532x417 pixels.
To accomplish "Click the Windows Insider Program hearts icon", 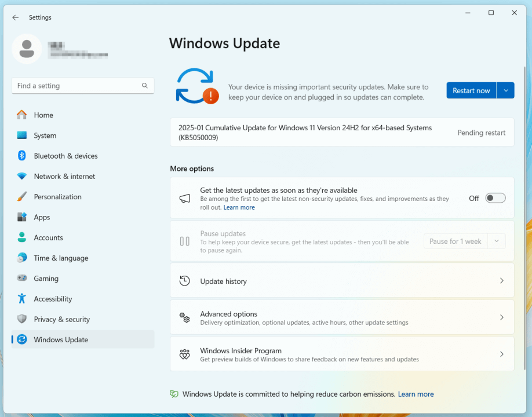I will 185,354.
